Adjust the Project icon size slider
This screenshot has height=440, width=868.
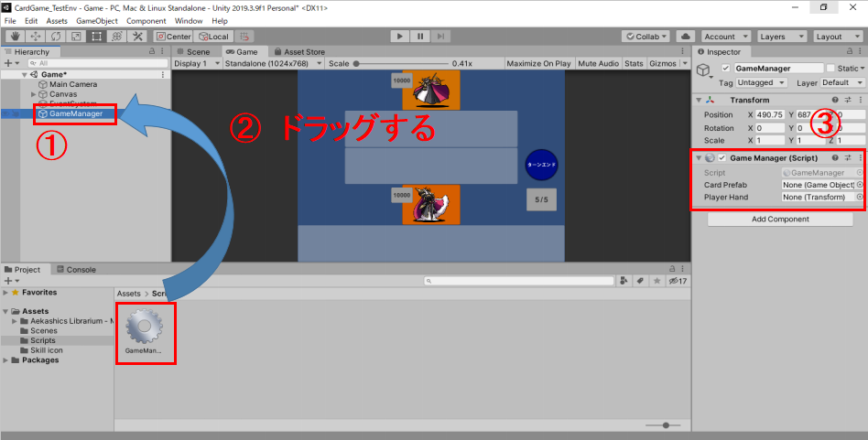coord(666,425)
